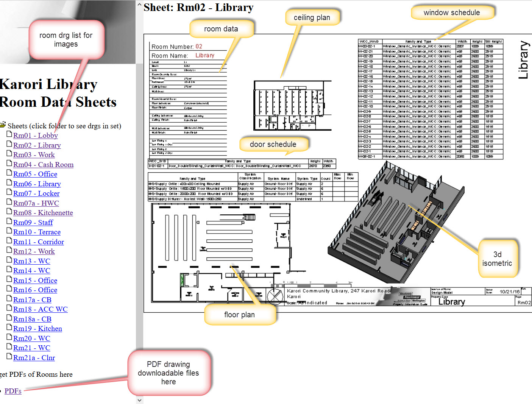
Task: Open the Rm02 - Library sheet link
Action: point(37,145)
